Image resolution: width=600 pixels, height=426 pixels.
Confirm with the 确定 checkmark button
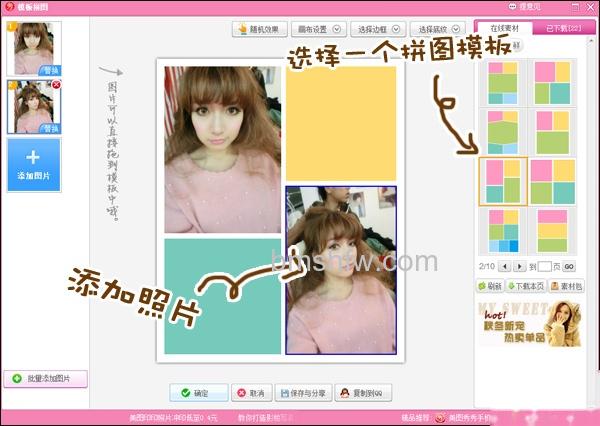click(x=199, y=393)
